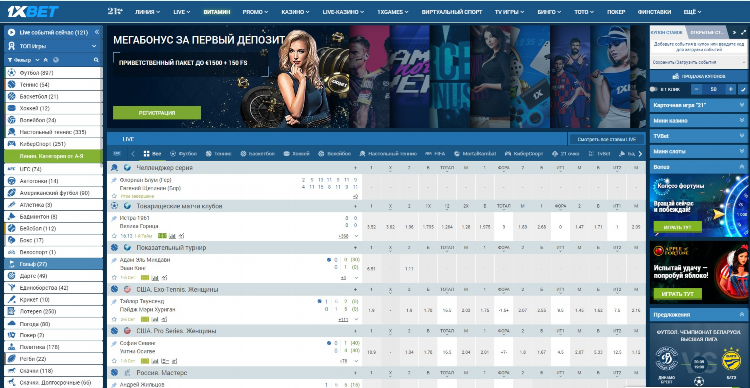Click the Weather cloud icon in the sidebar

point(11,324)
